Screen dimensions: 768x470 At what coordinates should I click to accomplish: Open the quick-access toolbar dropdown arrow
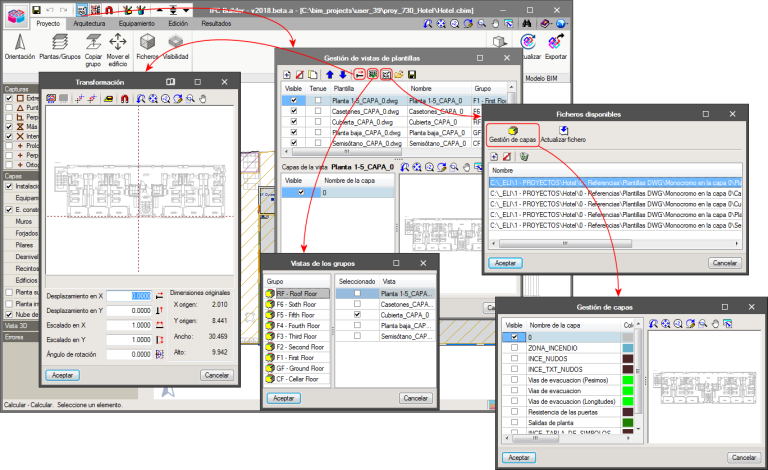click(x=187, y=10)
